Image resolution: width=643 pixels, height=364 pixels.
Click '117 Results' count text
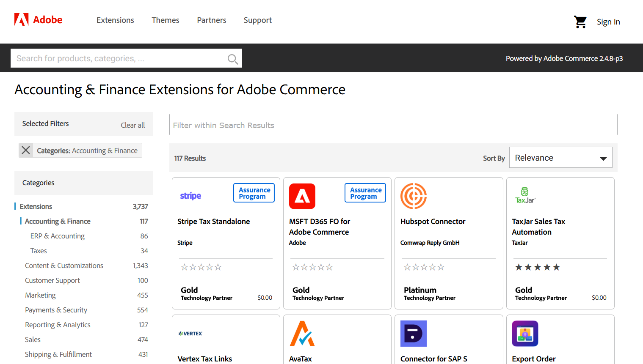coord(190,158)
